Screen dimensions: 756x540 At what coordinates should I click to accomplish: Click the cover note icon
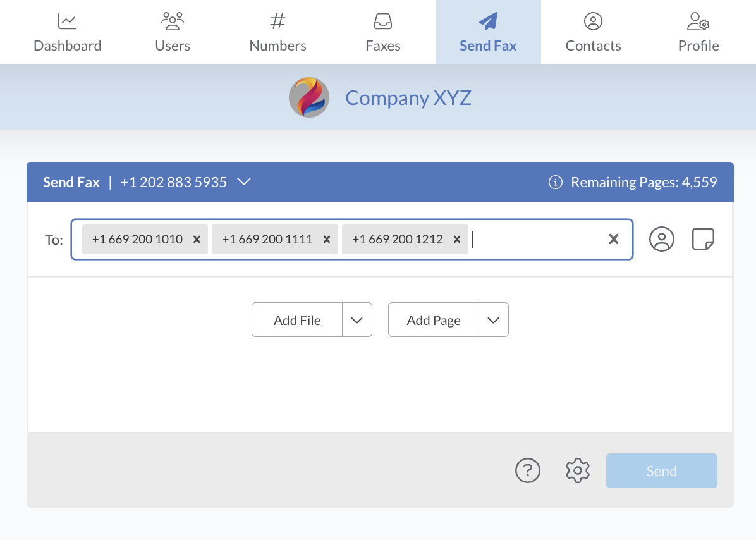tap(703, 239)
